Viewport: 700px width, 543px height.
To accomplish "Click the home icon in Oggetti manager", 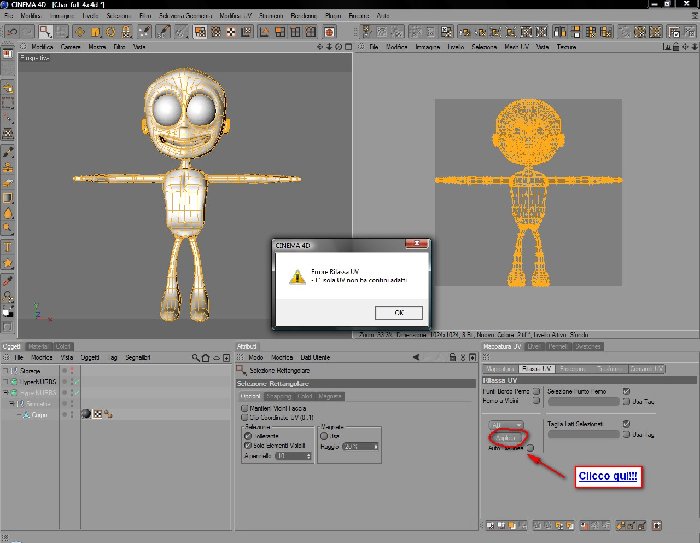I will click(205, 358).
